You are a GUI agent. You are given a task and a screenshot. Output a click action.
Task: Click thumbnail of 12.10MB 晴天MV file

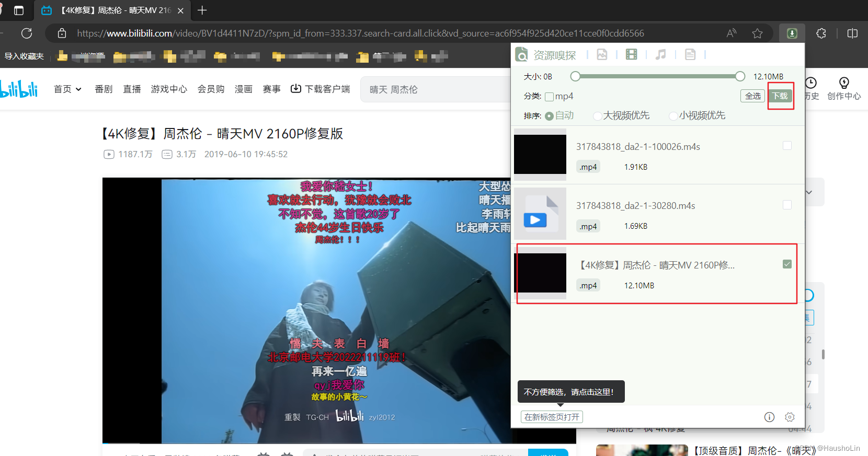540,273
